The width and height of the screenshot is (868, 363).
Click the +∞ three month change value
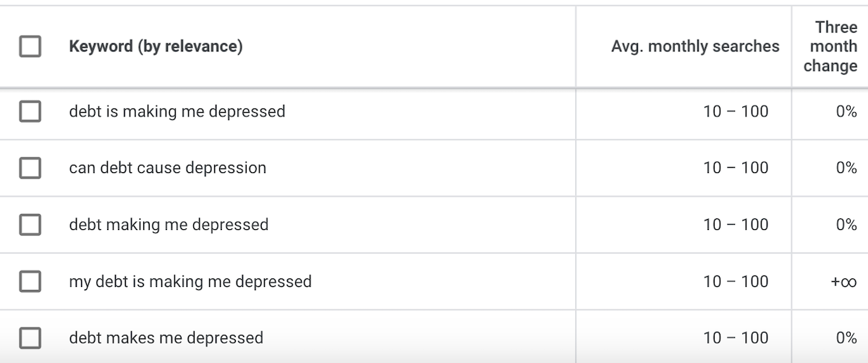(x=843, y=281)
